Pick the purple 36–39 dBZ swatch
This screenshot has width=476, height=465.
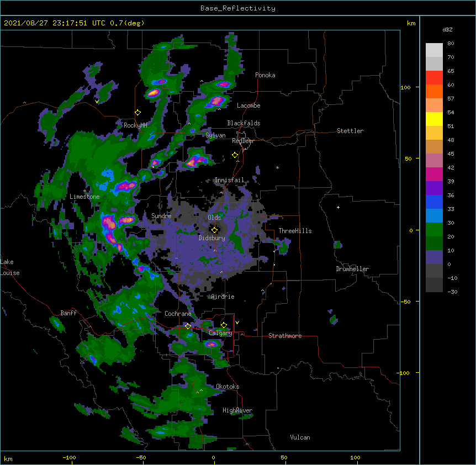434,188
